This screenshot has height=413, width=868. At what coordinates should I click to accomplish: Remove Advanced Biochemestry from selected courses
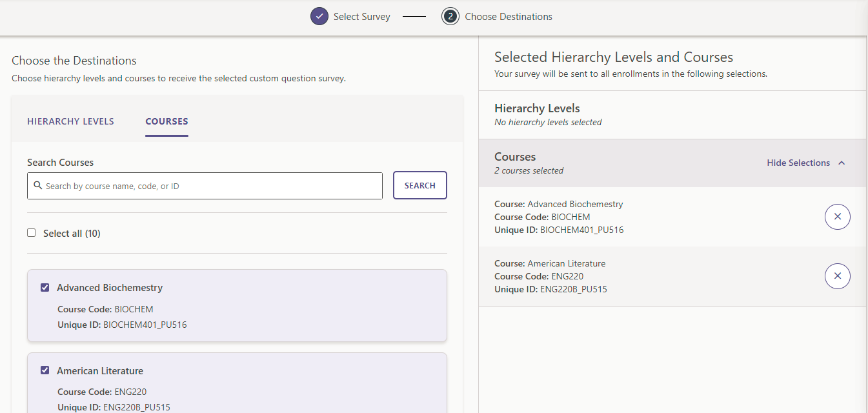(x=838, y=217)
